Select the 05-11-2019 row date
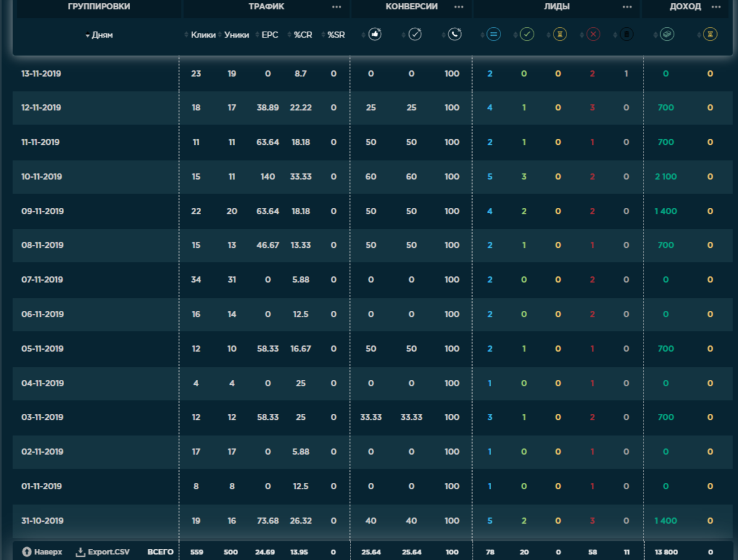738x560 pixels. click(43, 348)
